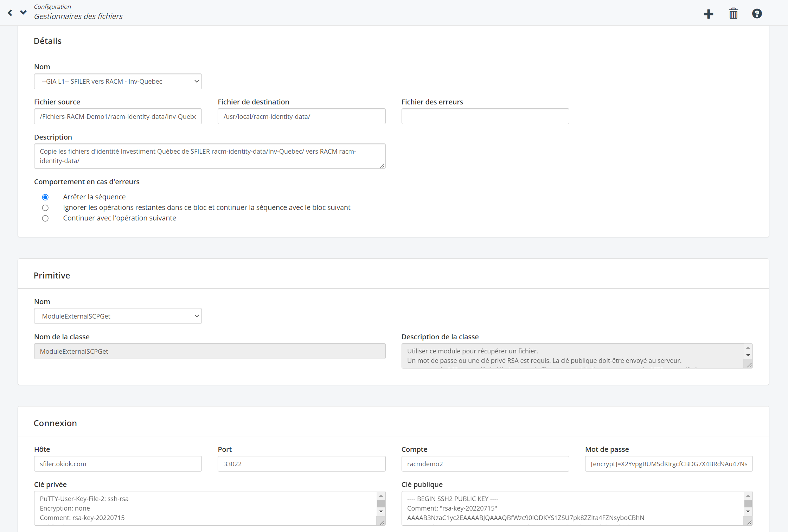
Task: Click the trash icon to delete
Action: [x=733, y=14]
